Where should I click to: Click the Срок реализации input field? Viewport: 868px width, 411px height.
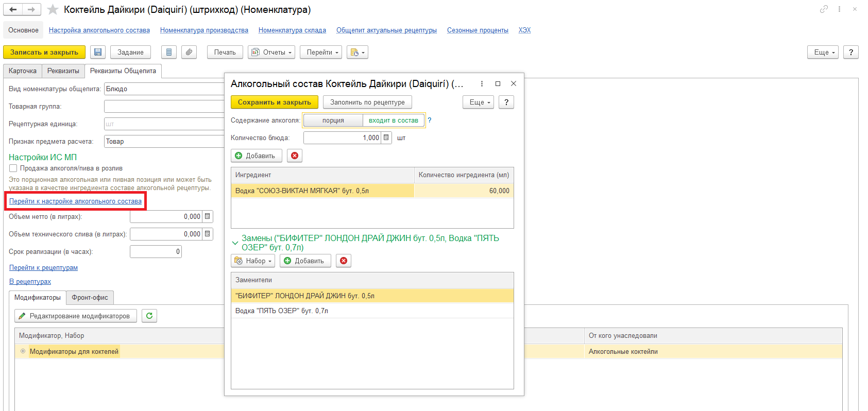[156, 252]
